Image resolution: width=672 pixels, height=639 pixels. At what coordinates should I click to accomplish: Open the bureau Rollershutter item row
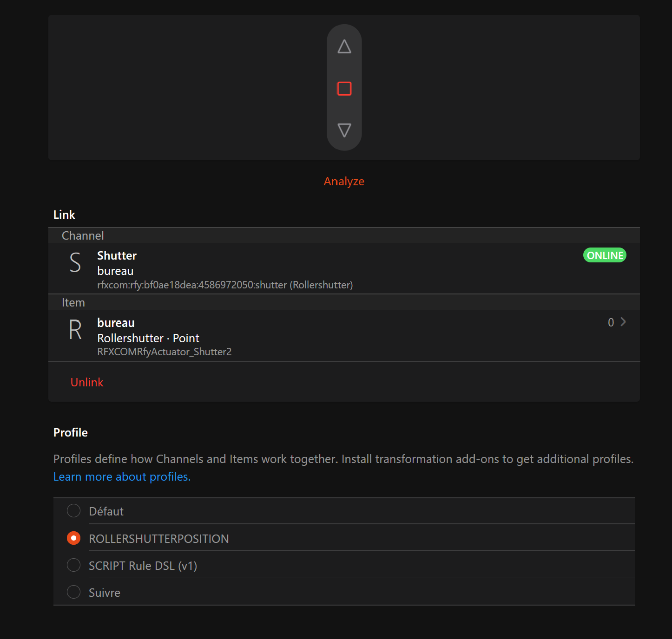pyautogui.click(x=325, y=336)
